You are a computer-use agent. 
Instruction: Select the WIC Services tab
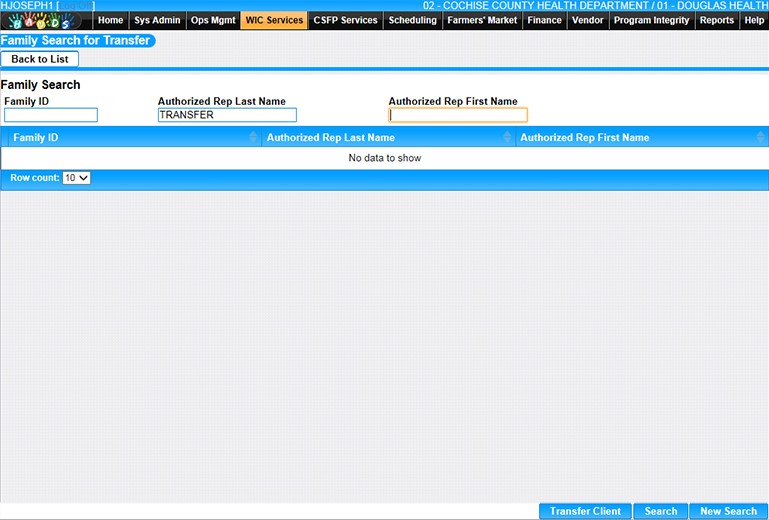(x=273, y=20)
